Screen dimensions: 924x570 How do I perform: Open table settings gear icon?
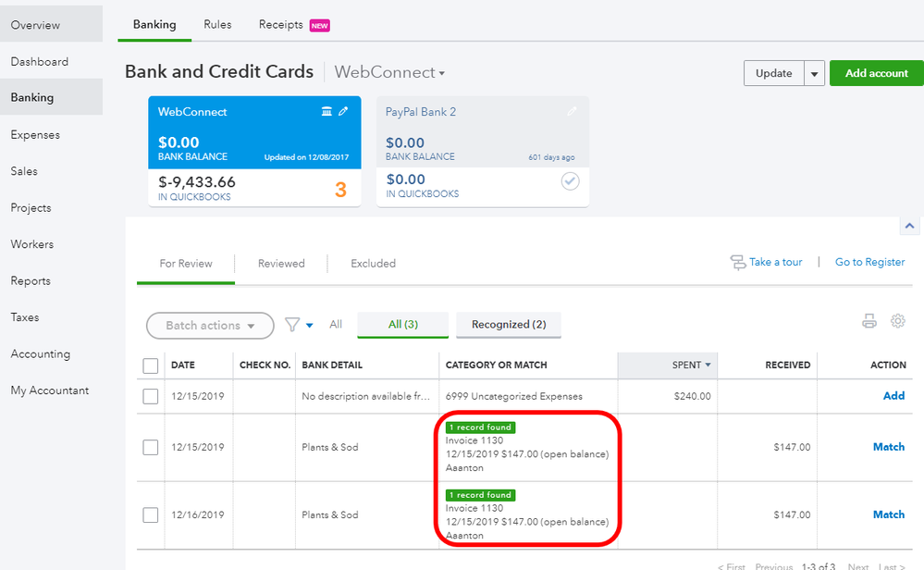[x=897, y=321]
